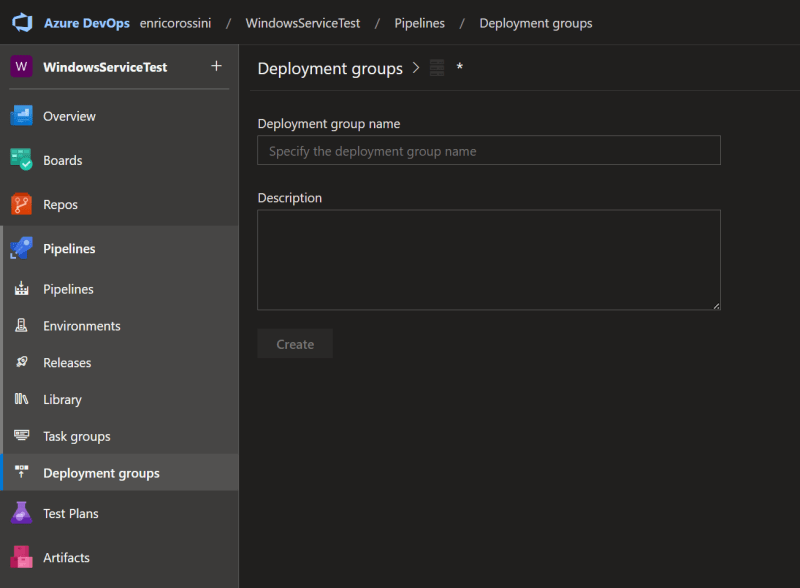Screen dimensions: 800x588
Task: Open Pipelines breadcrumb link
Action: click(419, 23)
